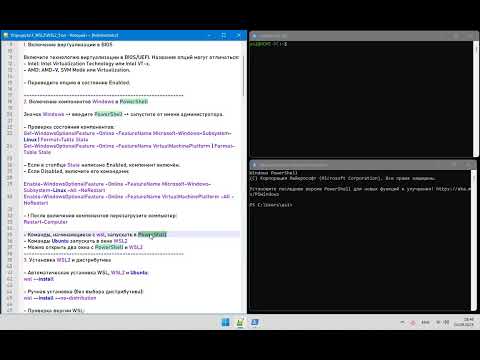Click the first Enable-WindowsOptionalFeature command line
This screenshot has height=360, width=480.
117,187
